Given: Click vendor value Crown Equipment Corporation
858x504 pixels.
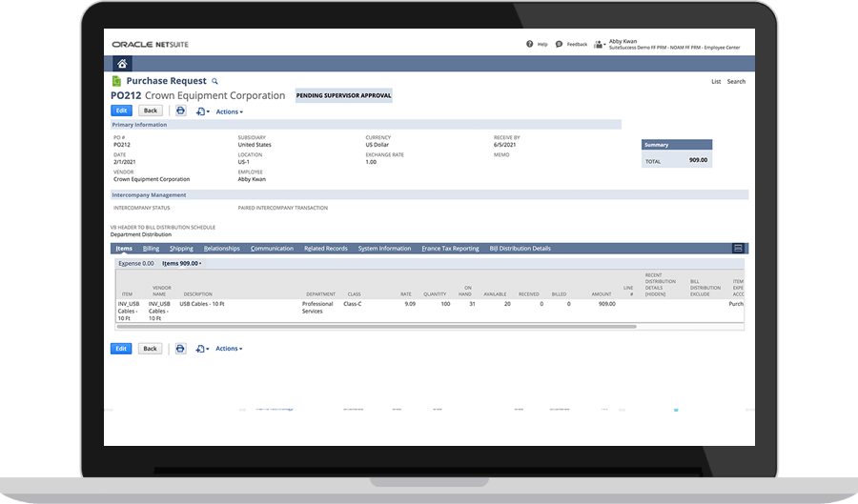Looking at the screenshot, I should click(x=152, y=179).
